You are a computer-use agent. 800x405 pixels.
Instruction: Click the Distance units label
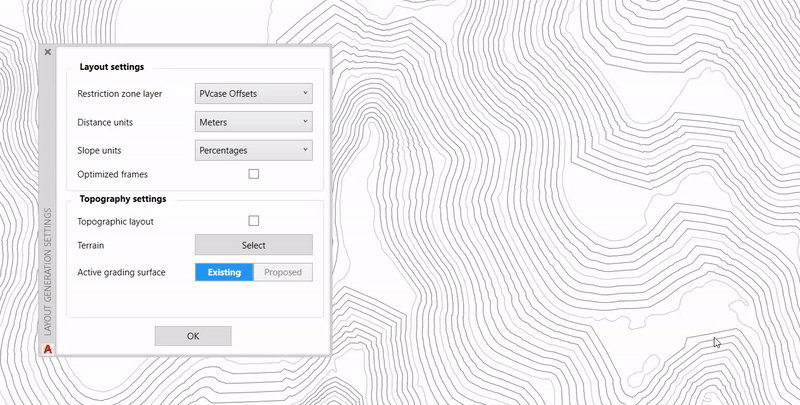point(105,122)
